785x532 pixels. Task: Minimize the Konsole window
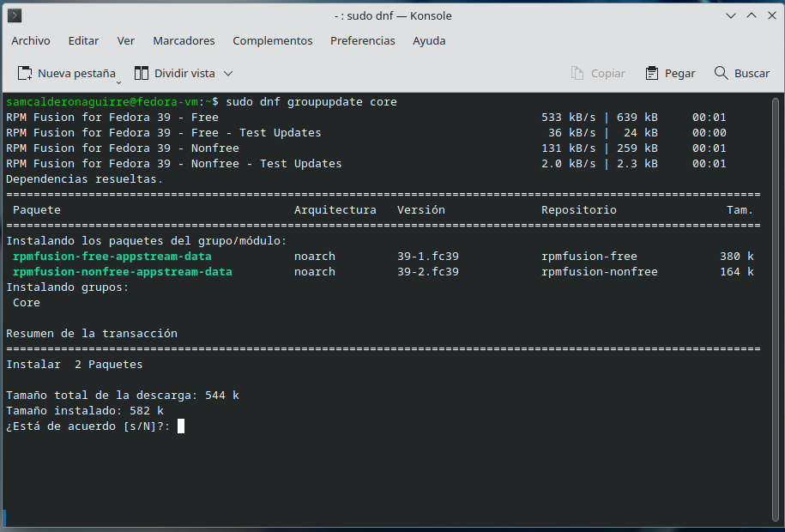pos(731,15)
